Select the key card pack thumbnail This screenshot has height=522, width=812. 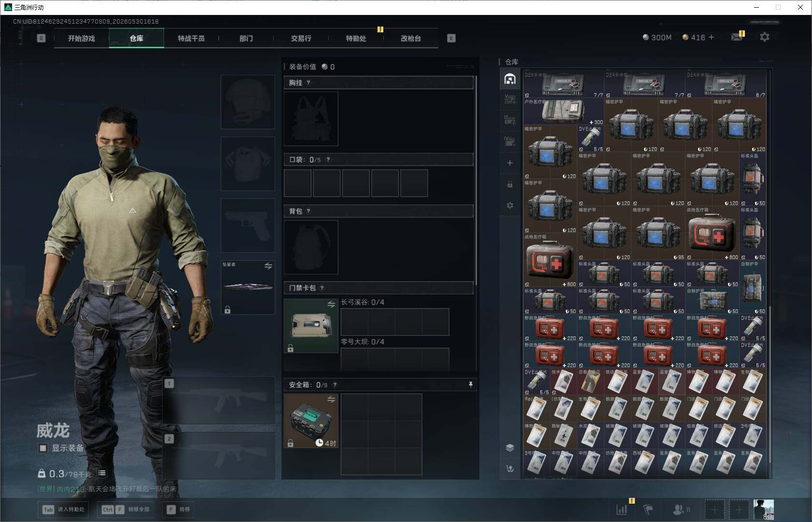[x=311, y=326]
